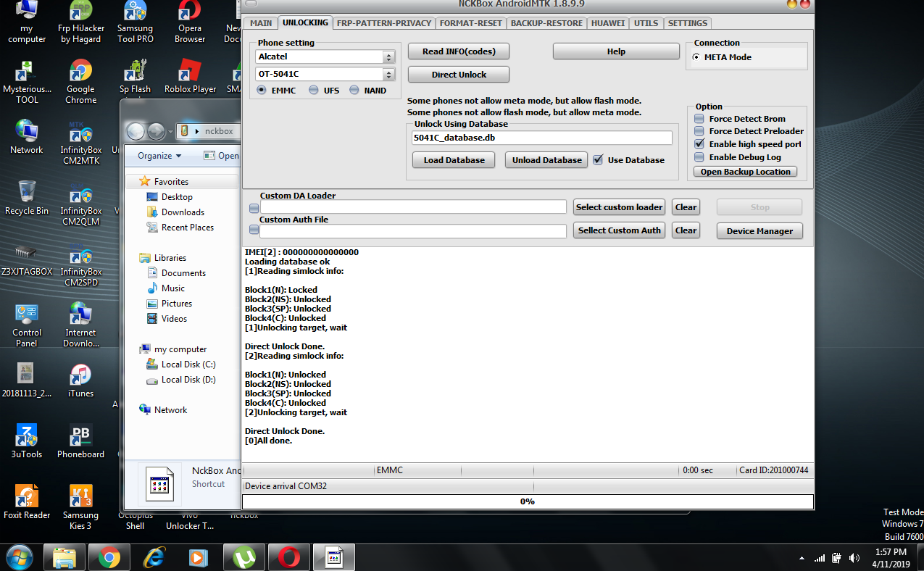Launch Google Chrome desktop shortcut
Viewport: 924px width, 571px height.
click(80, 82)
